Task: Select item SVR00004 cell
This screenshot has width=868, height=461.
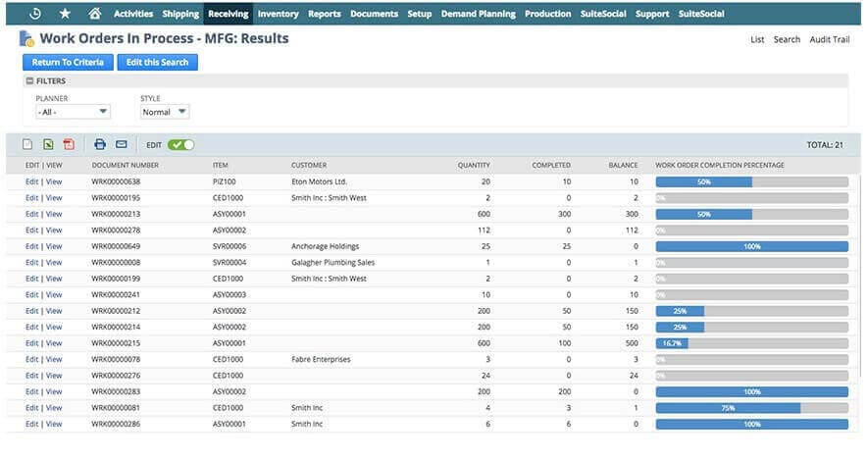Action: point(230,262)
